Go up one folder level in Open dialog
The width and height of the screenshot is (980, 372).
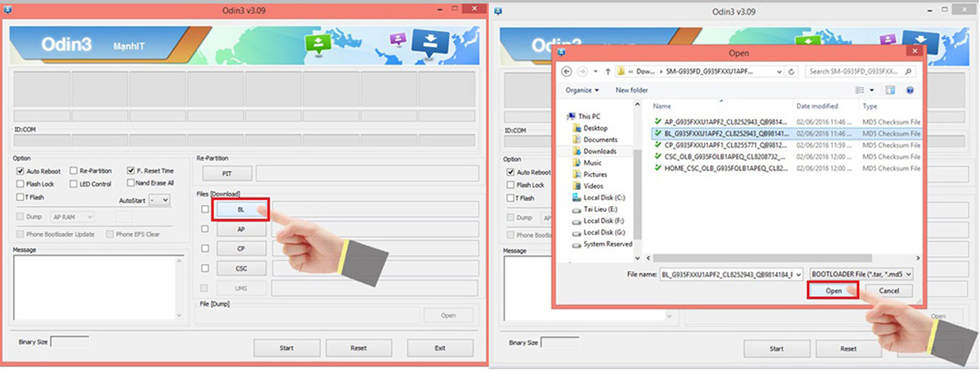608,72
